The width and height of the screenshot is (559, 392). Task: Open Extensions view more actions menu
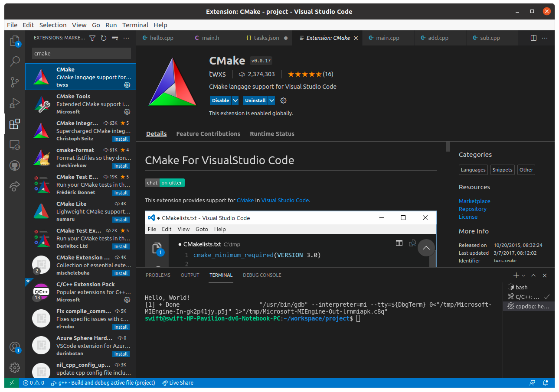point(126,38)
